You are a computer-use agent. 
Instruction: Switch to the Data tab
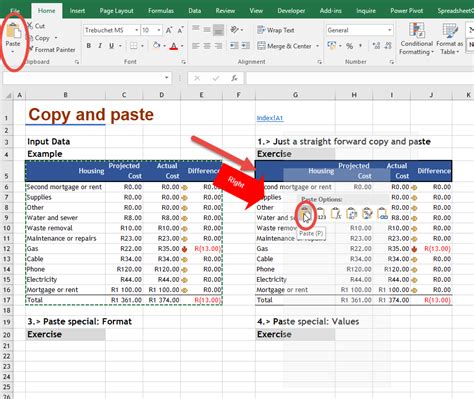pos(194,11)
